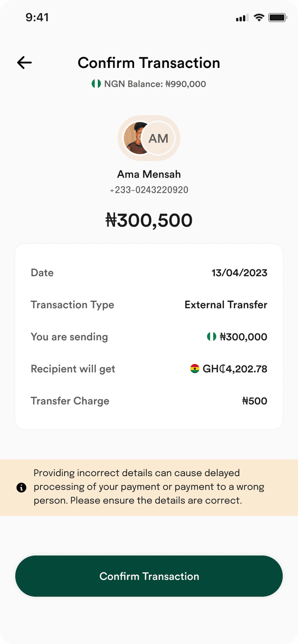Image resolution: width=298 pixels, height=644 pixels.
Task: Select the recipient name Ama Mensah
Action: coord(149,174)
